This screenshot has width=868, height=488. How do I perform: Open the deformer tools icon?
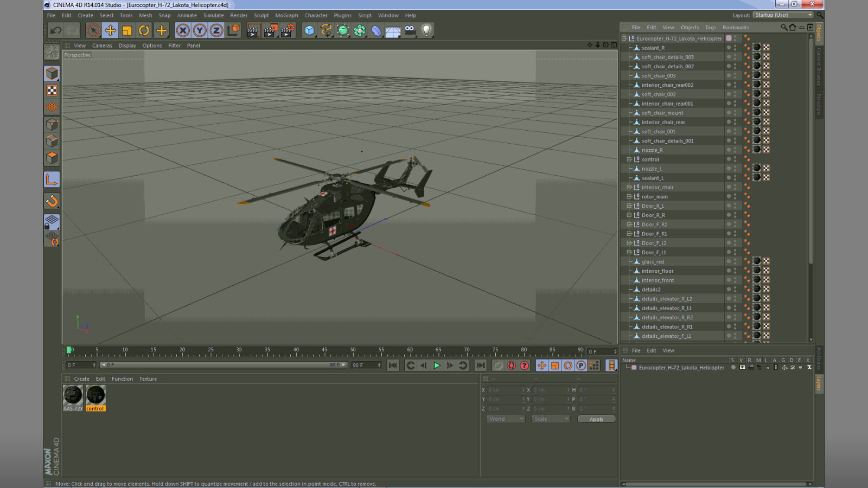tap(376, 30)
